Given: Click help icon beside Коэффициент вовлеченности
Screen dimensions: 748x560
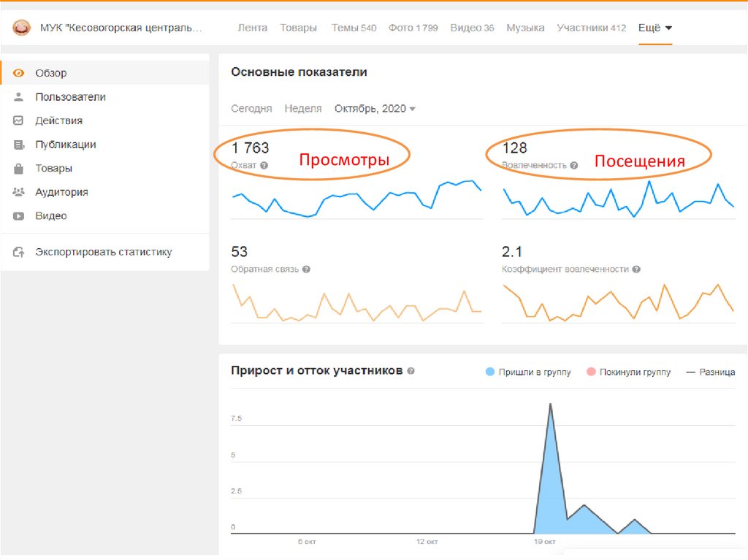Looking at the screenshot, I should tap(636, 269).
